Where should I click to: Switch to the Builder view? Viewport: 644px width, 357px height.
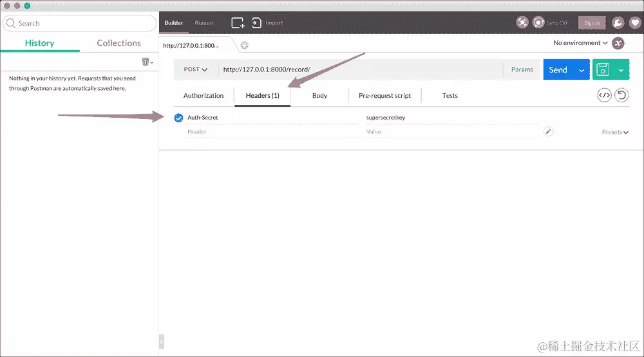point(174,23)
